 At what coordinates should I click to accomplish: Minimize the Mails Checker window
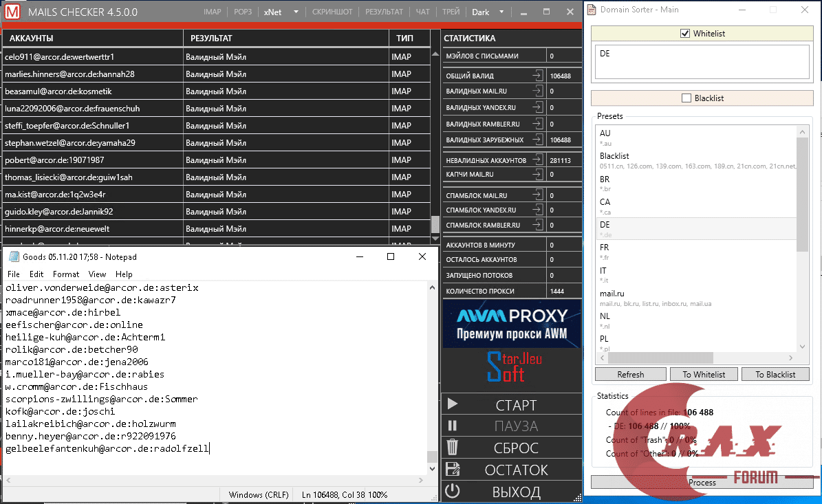point(523,12)
